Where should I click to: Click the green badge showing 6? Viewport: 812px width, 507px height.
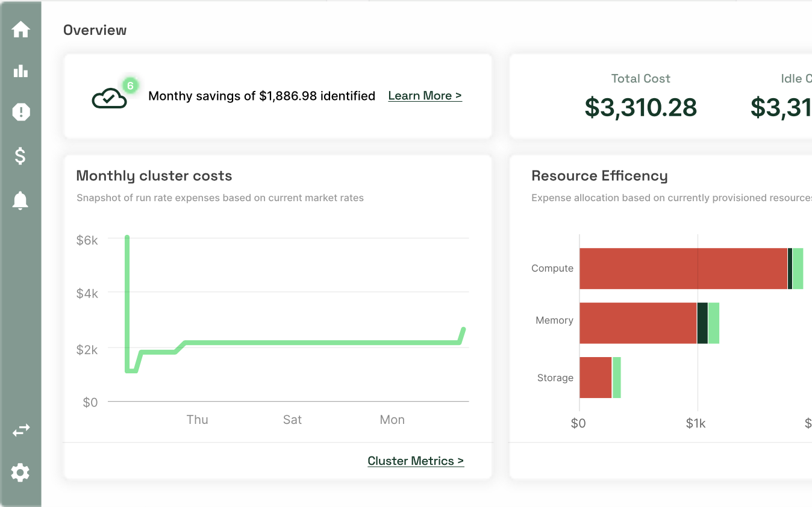pos(129,86)
